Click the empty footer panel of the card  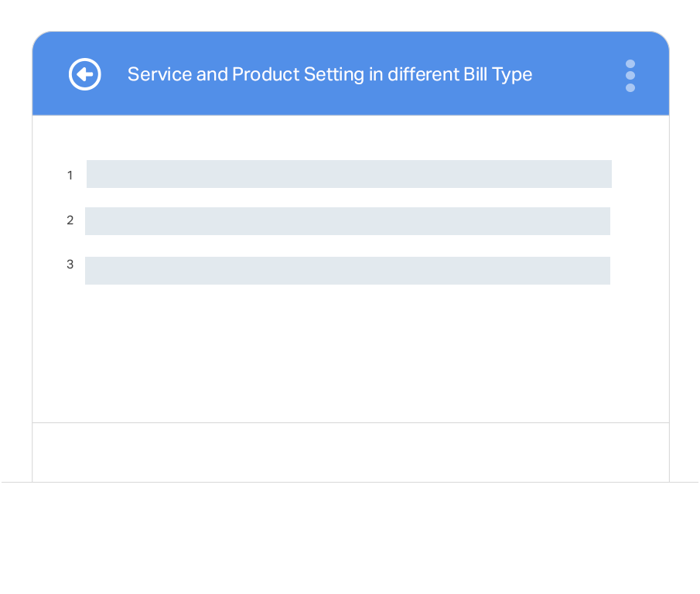tap(350, 452)
